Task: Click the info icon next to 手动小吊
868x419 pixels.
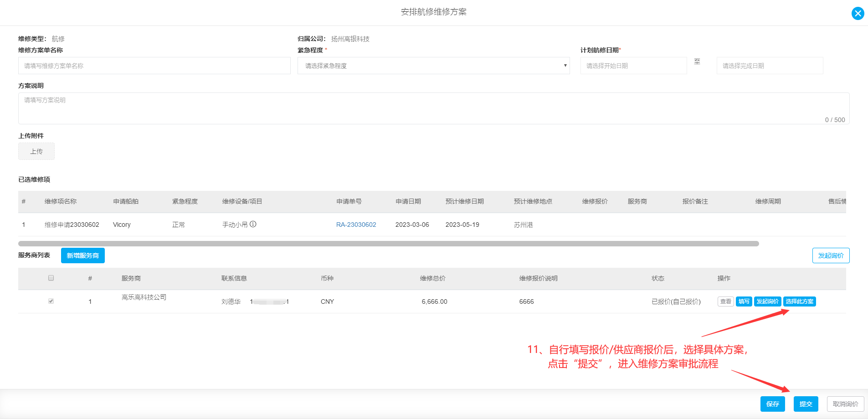Action: (253, 224)
